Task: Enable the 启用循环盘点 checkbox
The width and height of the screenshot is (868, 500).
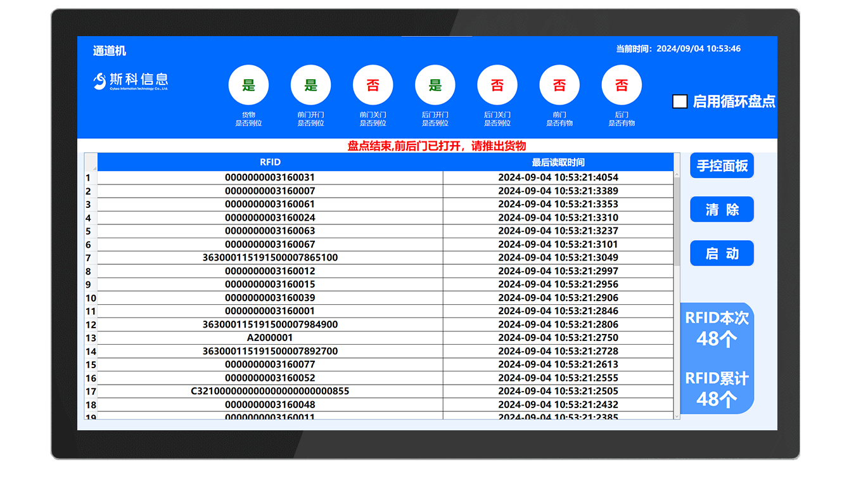Action: click(680, 101)
